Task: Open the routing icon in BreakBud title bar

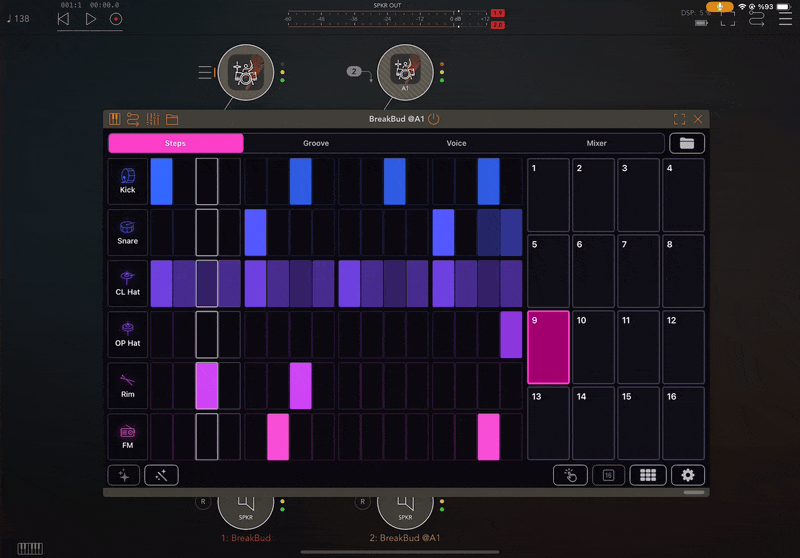Action: 133,119
